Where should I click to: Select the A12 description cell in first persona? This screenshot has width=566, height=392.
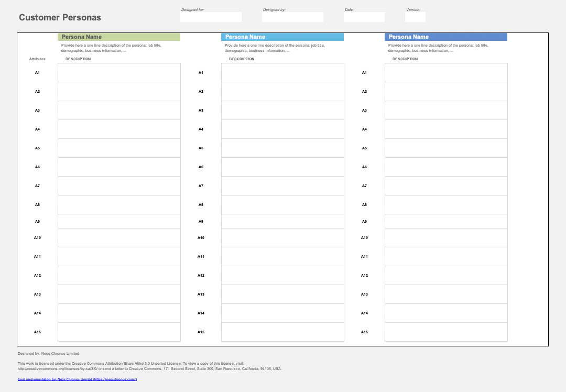[119, 275]
